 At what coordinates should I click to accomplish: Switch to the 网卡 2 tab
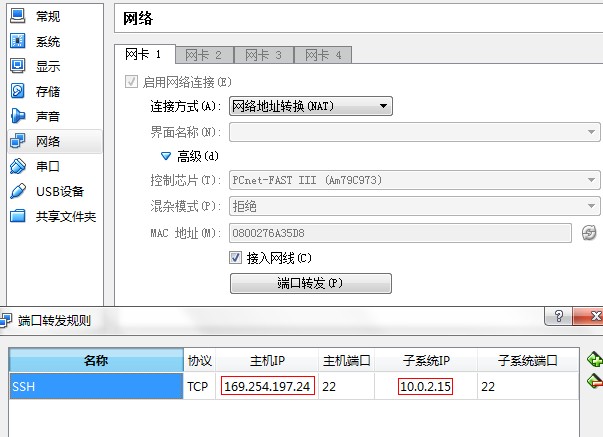[204, 55]
